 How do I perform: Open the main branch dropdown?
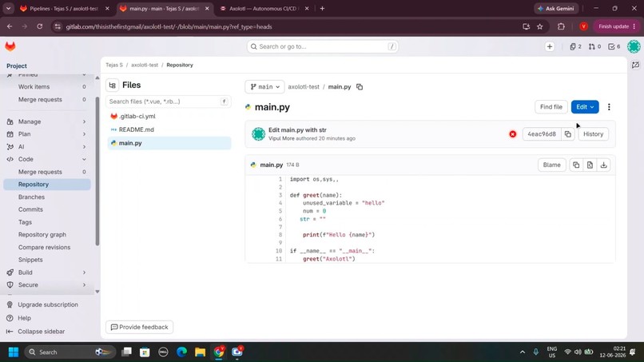pyautogui.click(x=264, y=86)
